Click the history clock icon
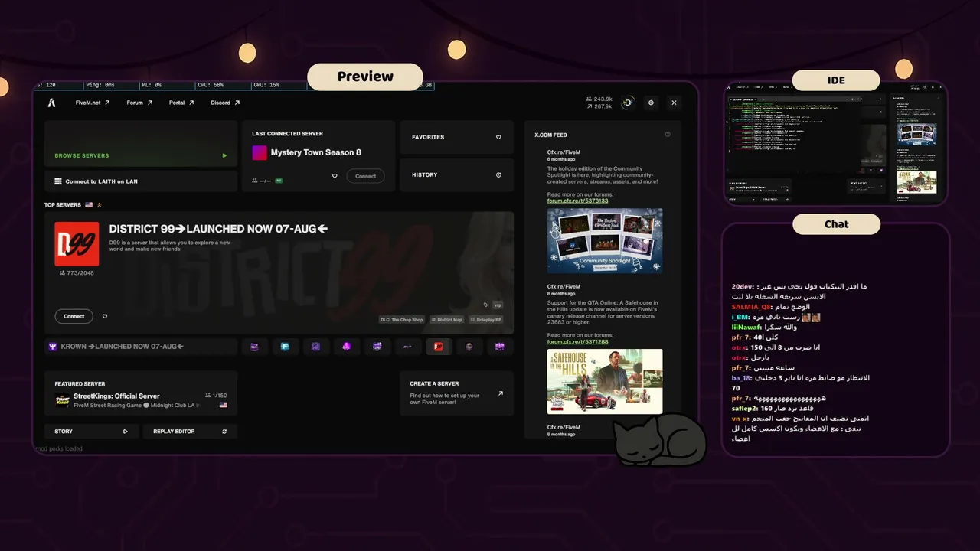Viewport: 980px width, 551px height. (x=498, y=174)
